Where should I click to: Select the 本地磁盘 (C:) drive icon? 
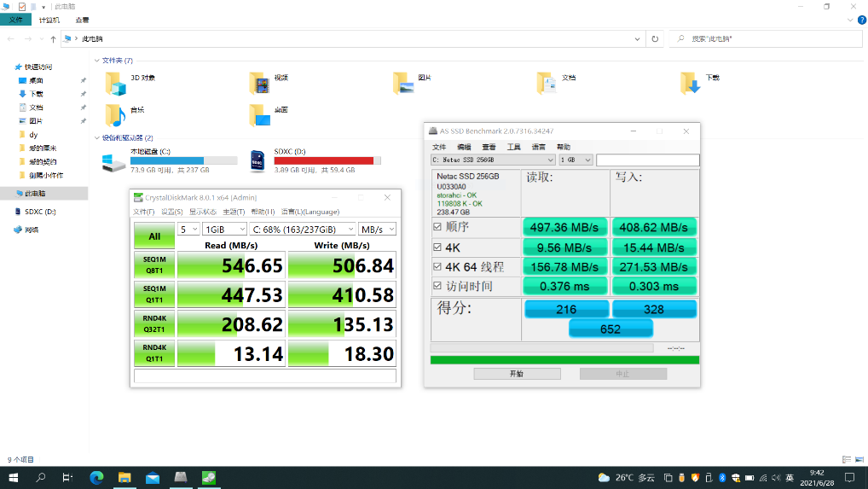click(112, 160)
